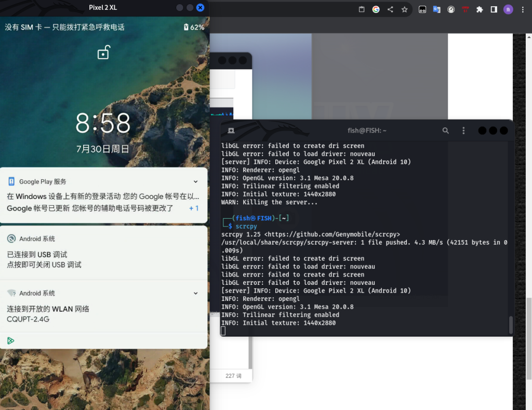Open the terminal's search magnifier icon

coord(445,130)
